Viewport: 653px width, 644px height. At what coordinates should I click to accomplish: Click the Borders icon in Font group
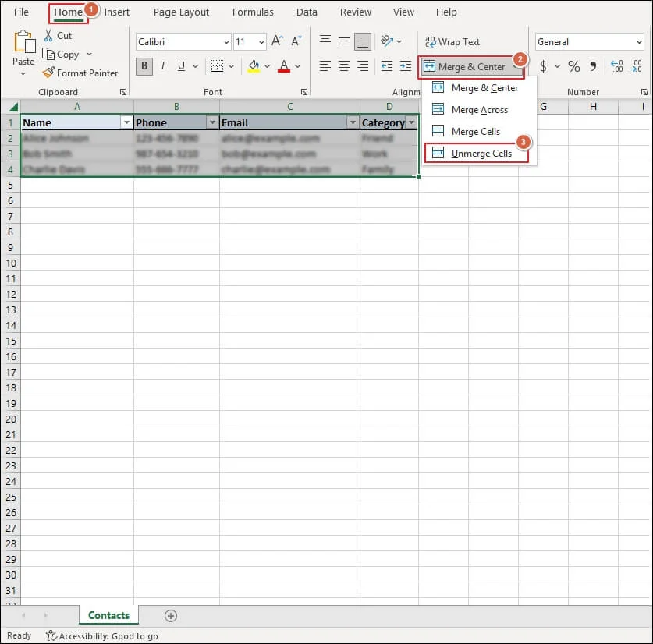click(x=218, y=66)
